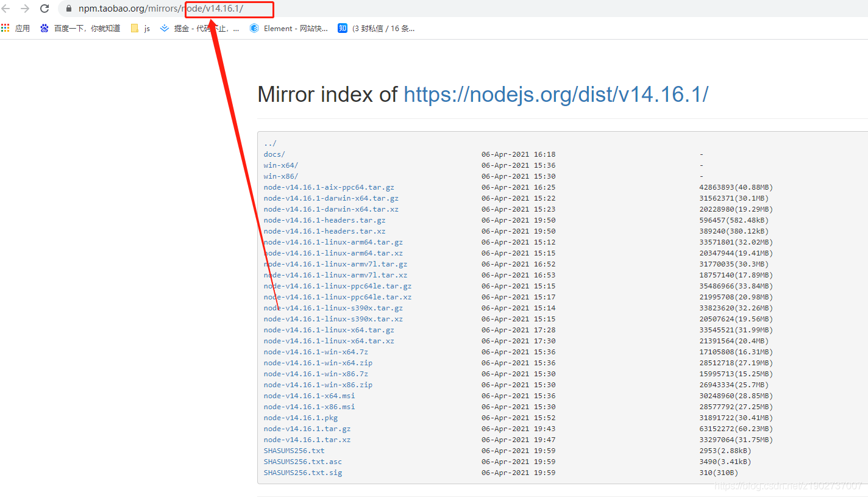Image resolution: width=868 pixels, height=497 pixels.
Task: Click size text 63152272(60.23MB)
Action: tap(736, 429)
